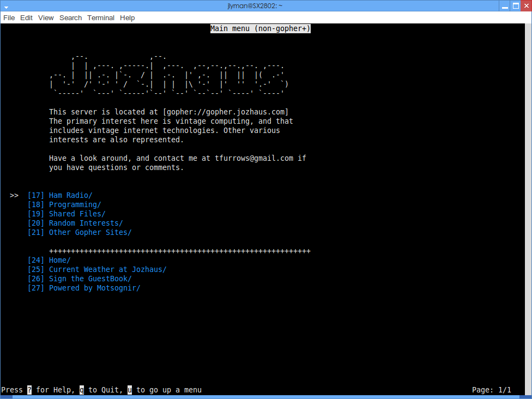This screenshot has height=399, width=532.
Task: Go to the Shared Files directory
Action: coord(77,214)
